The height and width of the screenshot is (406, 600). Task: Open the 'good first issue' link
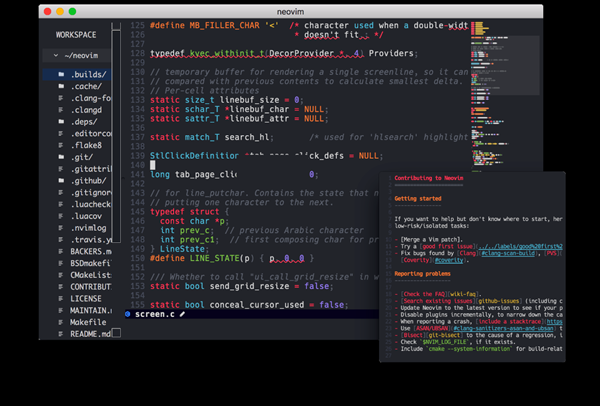pyautogui.click(x=447, y=246)
